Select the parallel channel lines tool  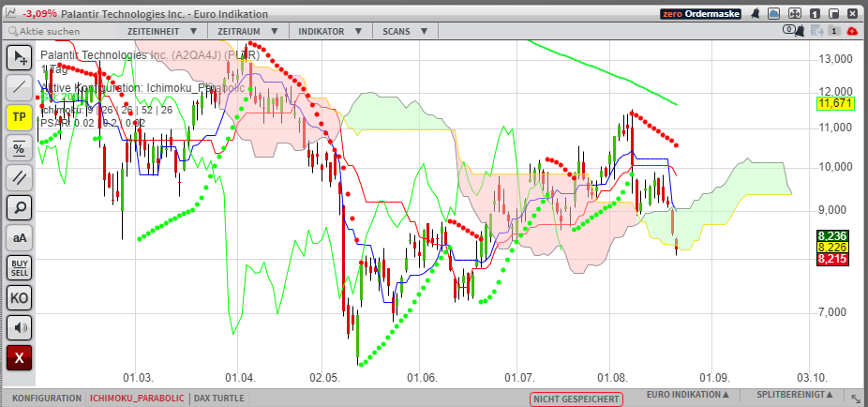(x=20, y=177)
